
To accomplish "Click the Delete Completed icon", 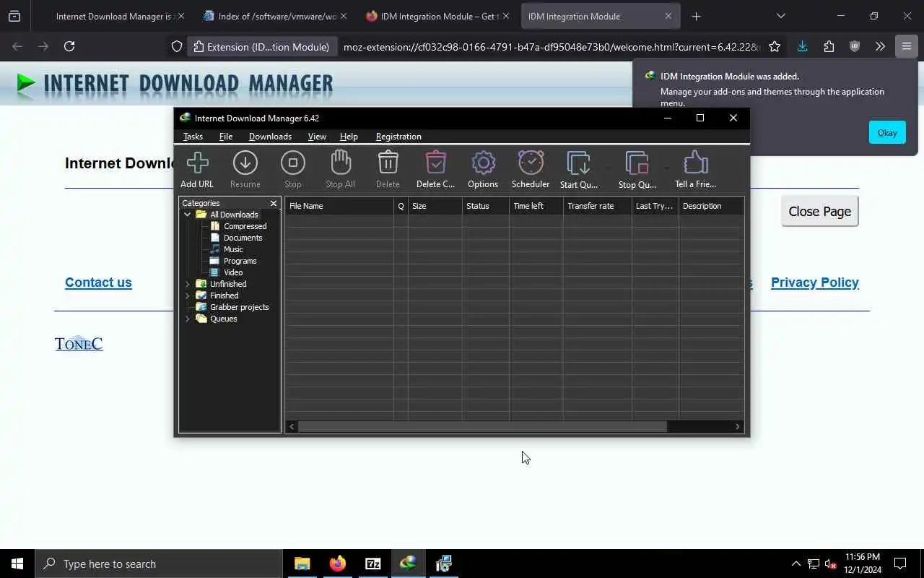I will [436, 163].
